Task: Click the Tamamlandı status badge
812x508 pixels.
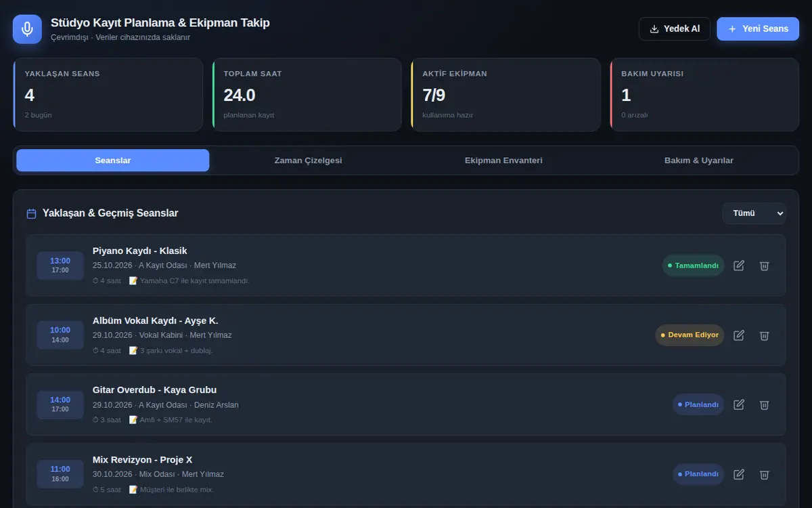Action: coord(693,266)
